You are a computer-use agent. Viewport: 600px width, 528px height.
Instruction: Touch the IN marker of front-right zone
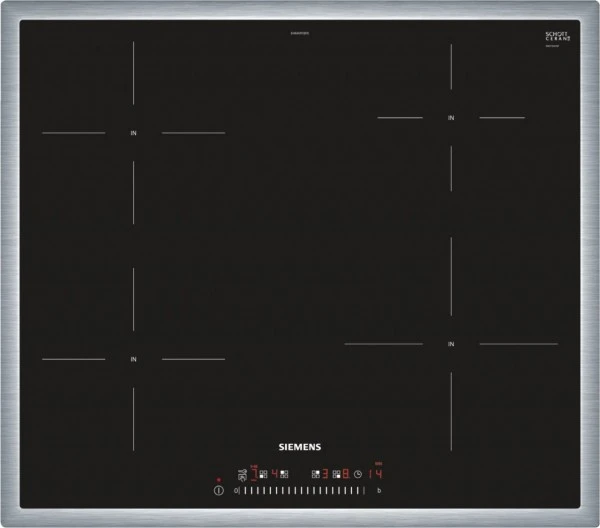click(451, 344)
